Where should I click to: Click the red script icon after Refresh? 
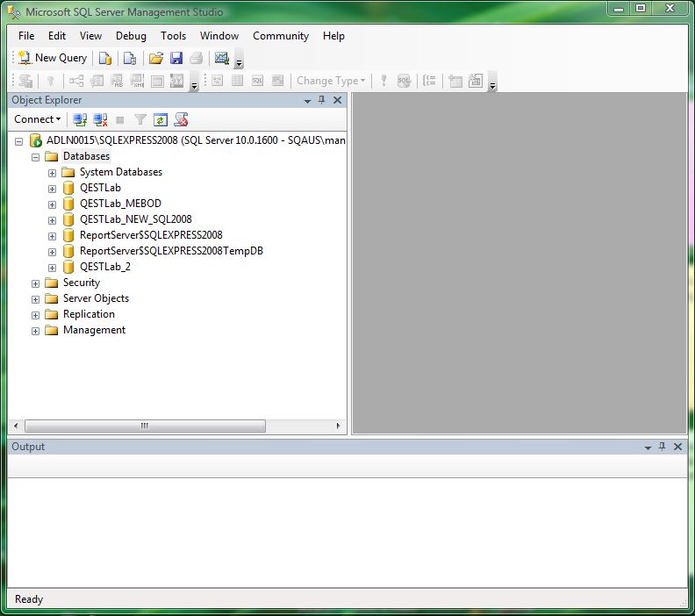[181, 119]
